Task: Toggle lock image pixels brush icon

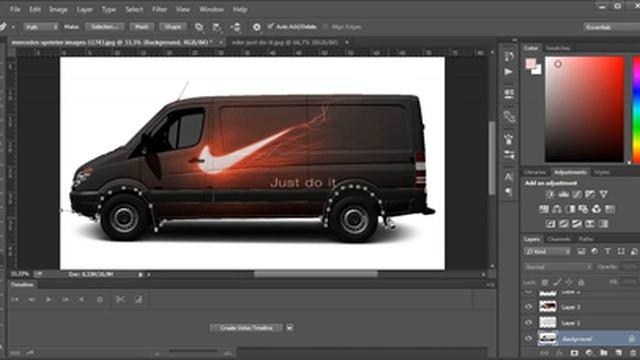Action: click(557, 282)
